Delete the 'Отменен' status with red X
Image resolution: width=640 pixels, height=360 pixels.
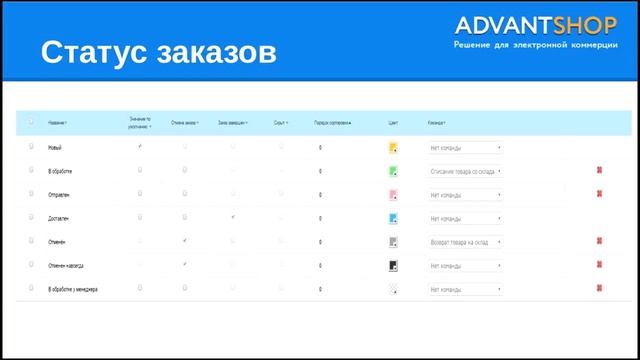click(599, 241)
